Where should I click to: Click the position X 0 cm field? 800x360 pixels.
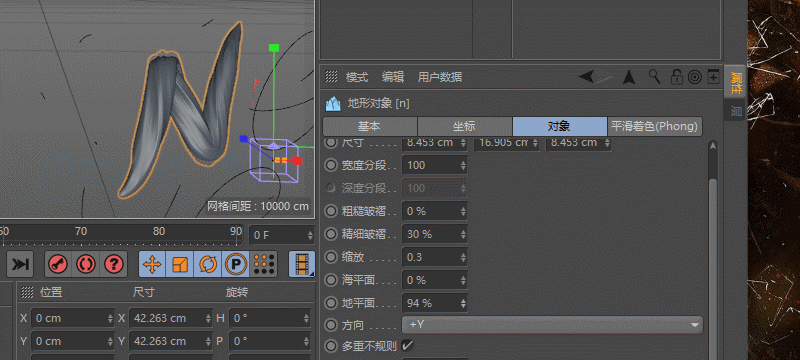coord(72,318)
